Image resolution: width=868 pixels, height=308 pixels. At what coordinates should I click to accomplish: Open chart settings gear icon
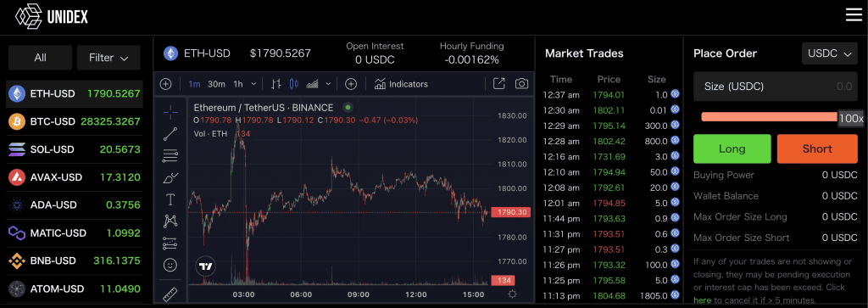513,294
